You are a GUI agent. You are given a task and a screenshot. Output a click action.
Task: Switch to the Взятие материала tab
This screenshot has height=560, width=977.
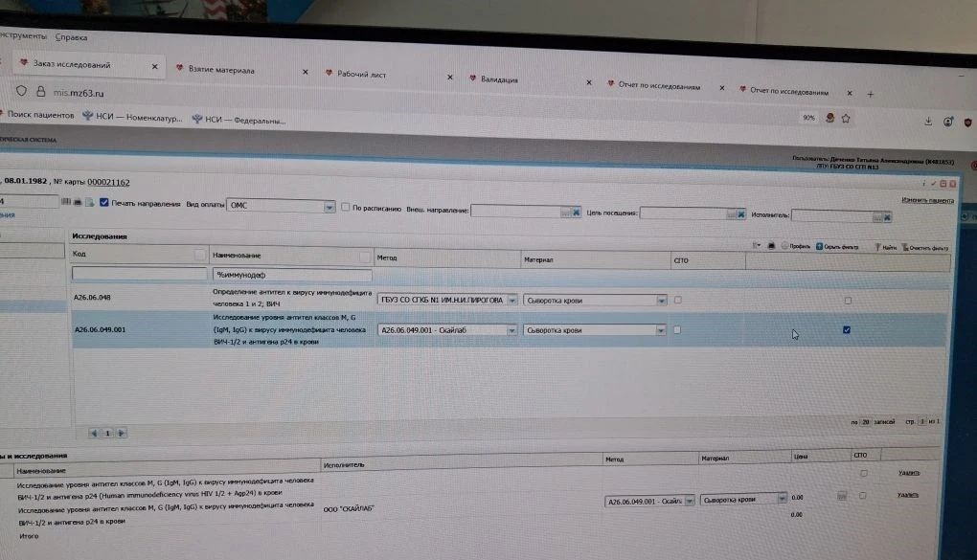click(221, 70)
